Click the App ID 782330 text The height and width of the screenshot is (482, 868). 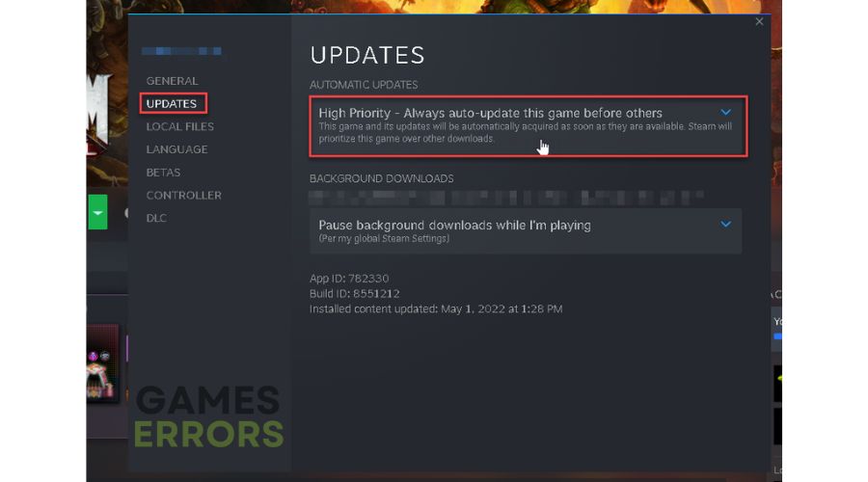(349, 279)
